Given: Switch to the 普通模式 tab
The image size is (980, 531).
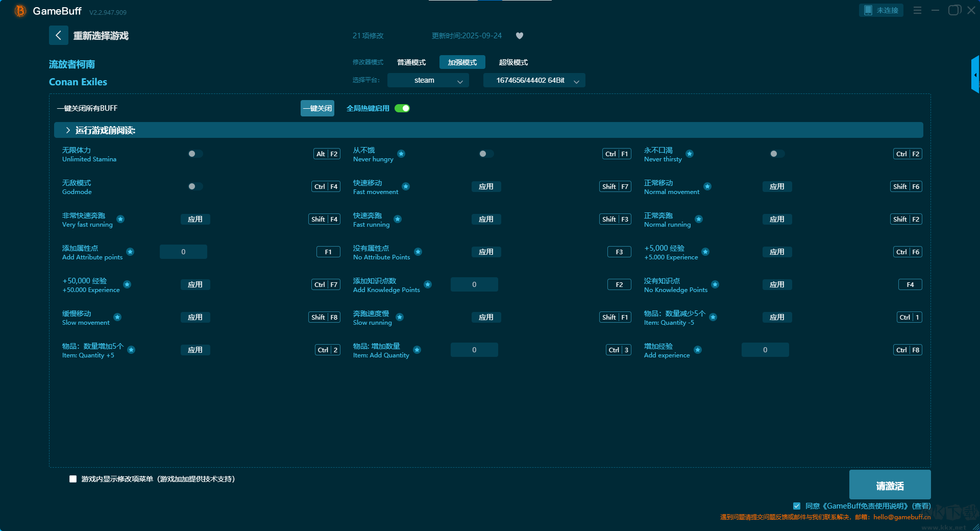Looking at the screenshot, I should point(411,62).
